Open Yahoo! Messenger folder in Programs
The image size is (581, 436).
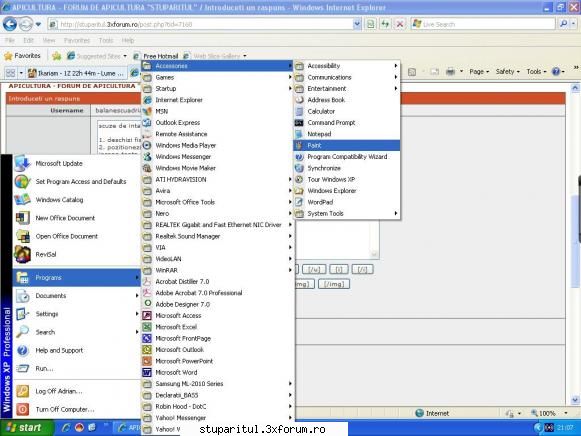218,418
